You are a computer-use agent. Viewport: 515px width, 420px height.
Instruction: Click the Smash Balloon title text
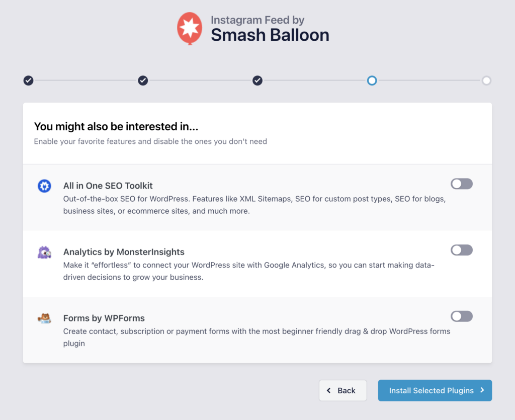pos(270,35)
